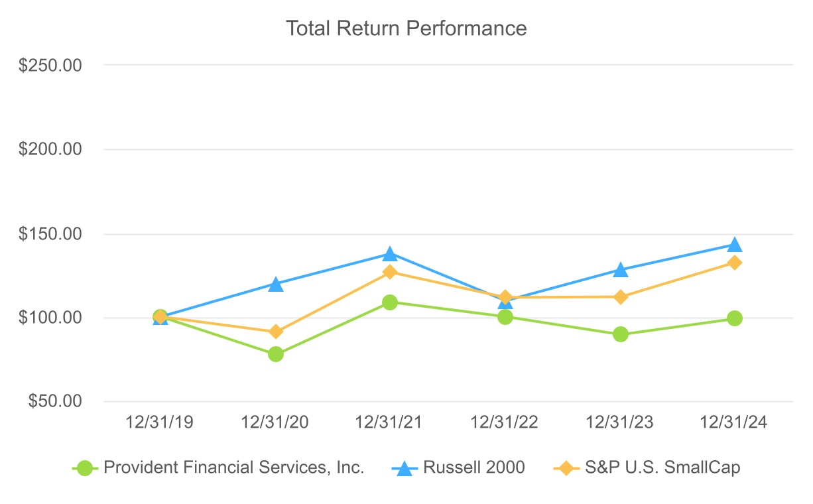Click the S&P SmallCap diamond at 12/31/20
Viewport: 813px width, 504px height.
click(276, 332)
